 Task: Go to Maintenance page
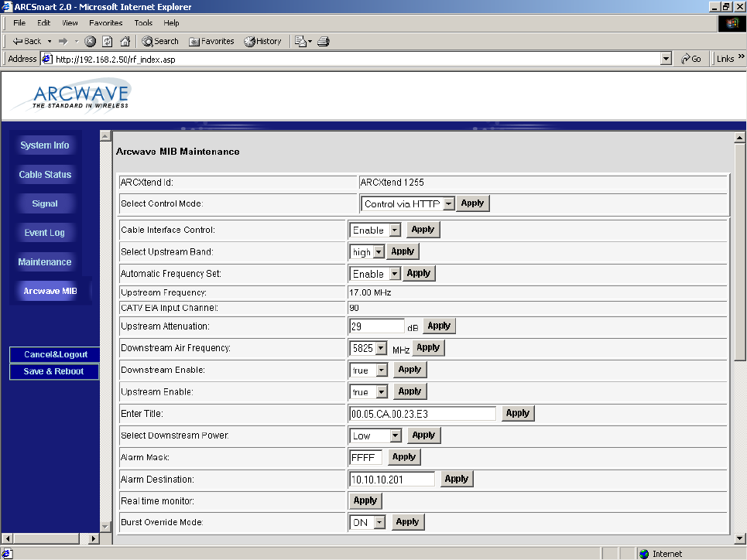(x=45, y=262)
